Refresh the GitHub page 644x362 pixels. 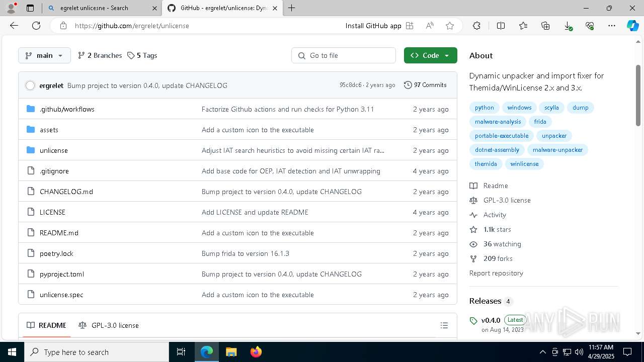tap(36, 26)
